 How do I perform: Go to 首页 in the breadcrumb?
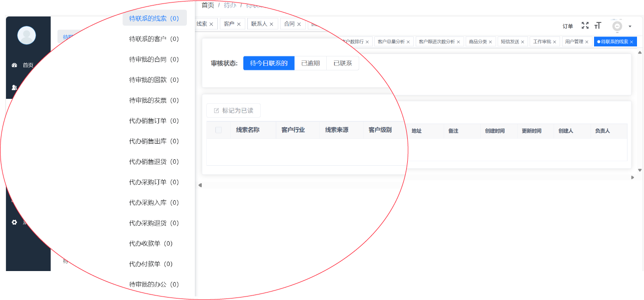(x=208, y=5)
